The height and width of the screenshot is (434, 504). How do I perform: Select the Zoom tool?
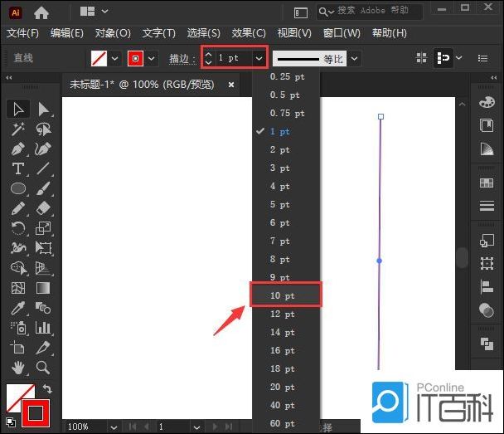(43, 368)
